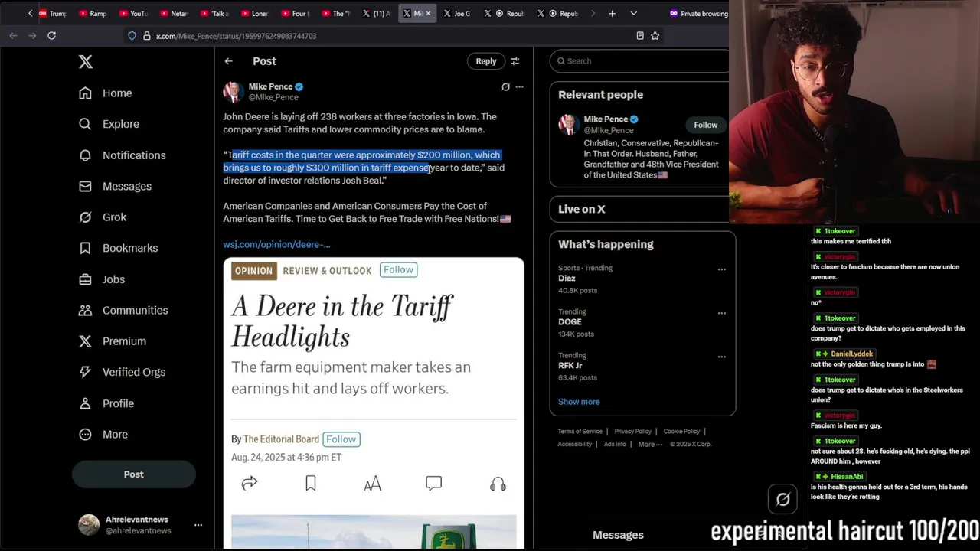Image resolution: width=980 pixels, height=551 pixels.
Task: Click the article bookmark save icon
Action: (311, 484)
